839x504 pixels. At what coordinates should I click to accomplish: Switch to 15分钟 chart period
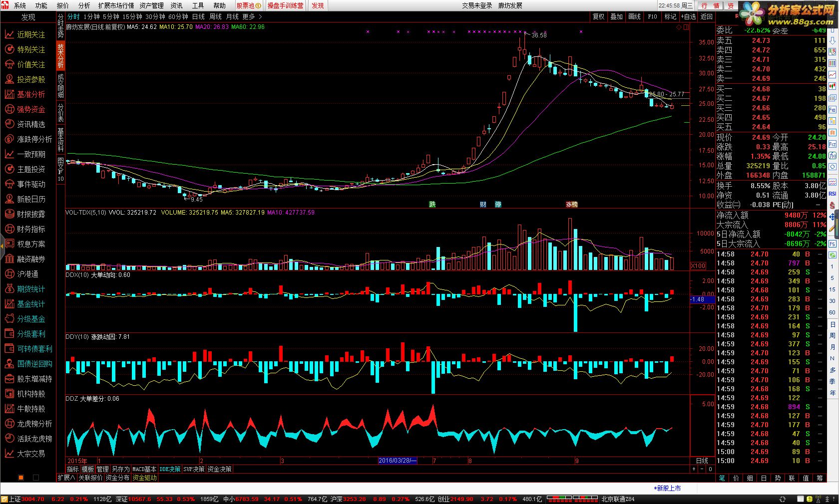[132, 16]
